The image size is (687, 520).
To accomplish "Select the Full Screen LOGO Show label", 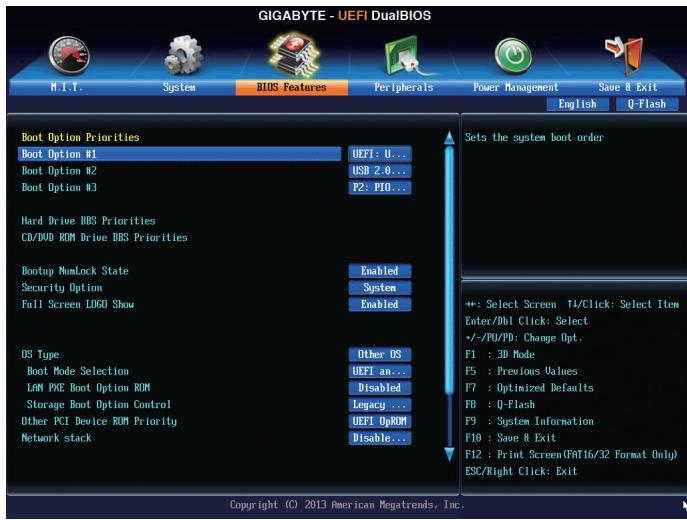I will [x=78, y=304].
